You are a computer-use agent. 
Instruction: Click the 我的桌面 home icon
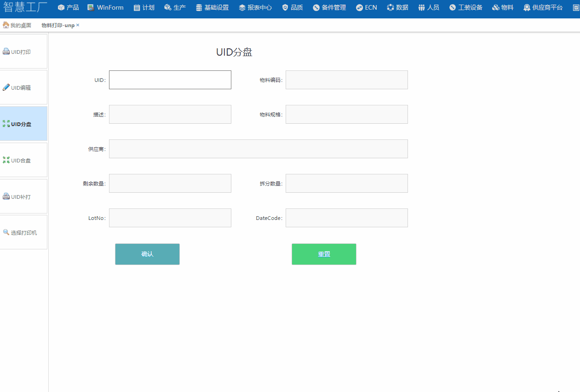(x=6, y=25)
